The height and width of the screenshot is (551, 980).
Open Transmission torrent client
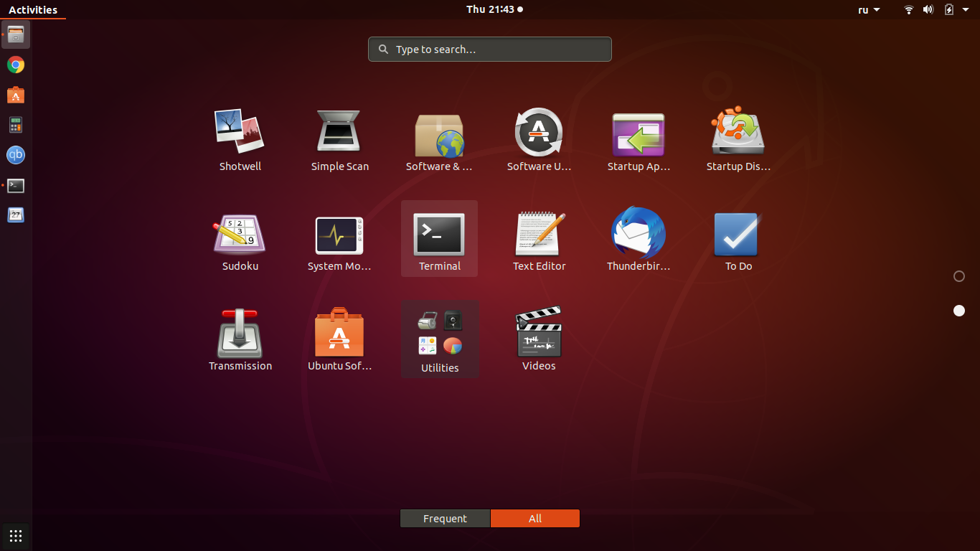pyautogui.click(x=240, y=334)
